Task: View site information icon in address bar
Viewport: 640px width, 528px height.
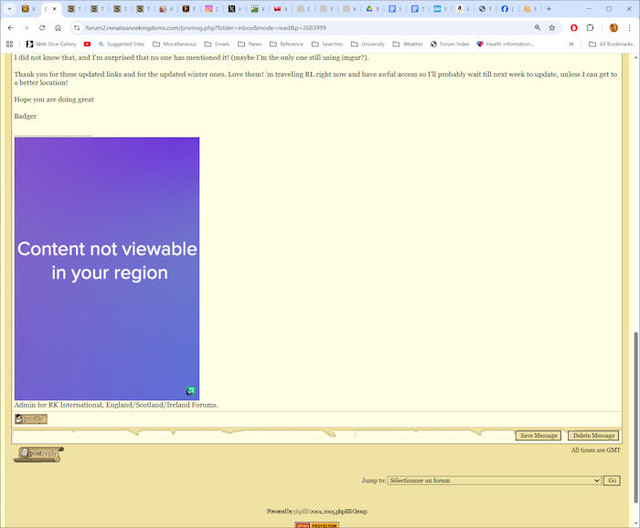Action: (77, 28)
